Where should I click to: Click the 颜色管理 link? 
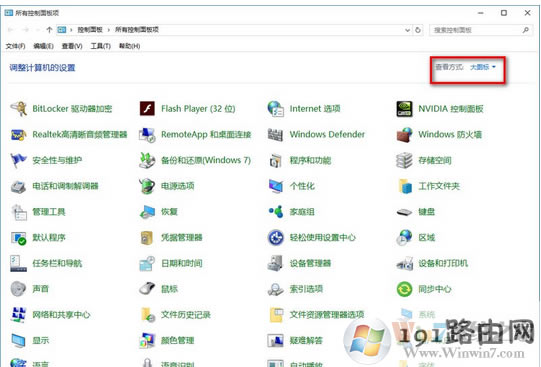click(x=178, y=340)
